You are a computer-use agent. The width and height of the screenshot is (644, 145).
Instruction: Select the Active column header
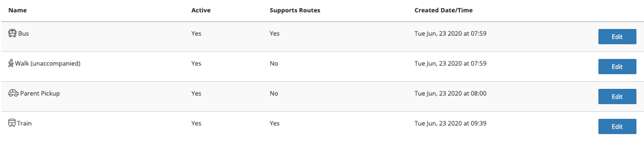[x=201, y=10]
